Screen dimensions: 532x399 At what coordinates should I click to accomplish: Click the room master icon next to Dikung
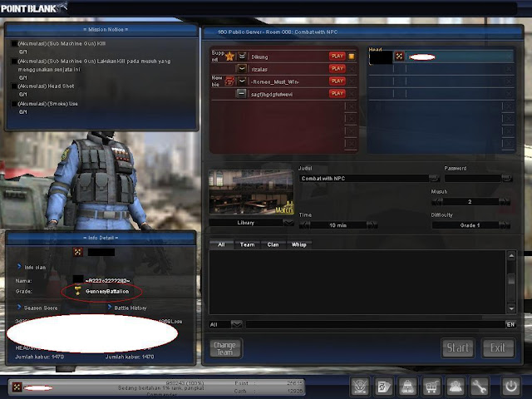pyautogui.click(x=352, y=57)
